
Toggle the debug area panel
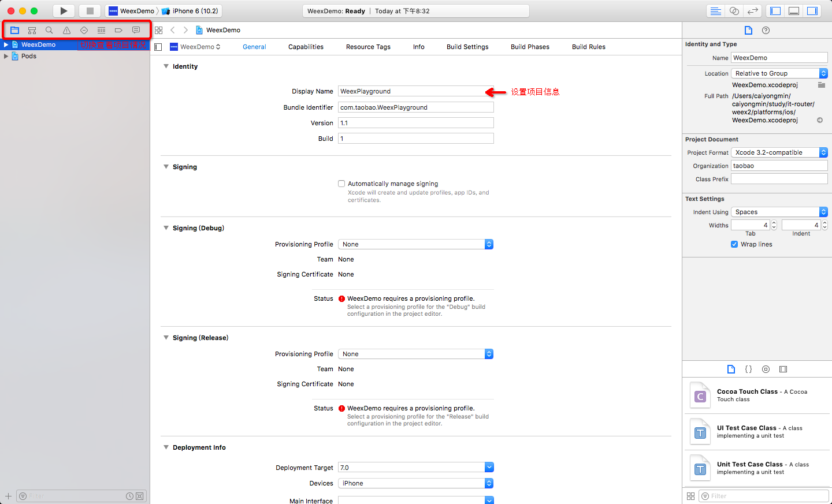point(794,11)
